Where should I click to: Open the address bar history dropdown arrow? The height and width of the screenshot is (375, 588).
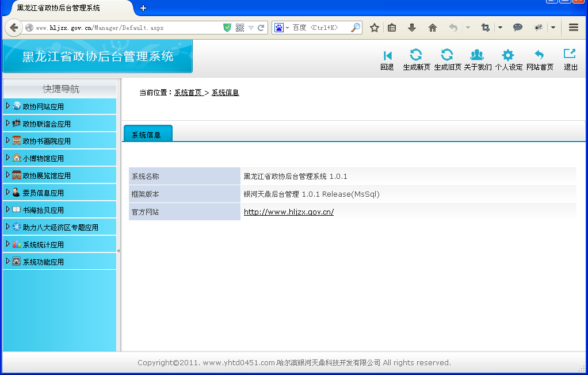pyautogui.click(x=251, y=28)
